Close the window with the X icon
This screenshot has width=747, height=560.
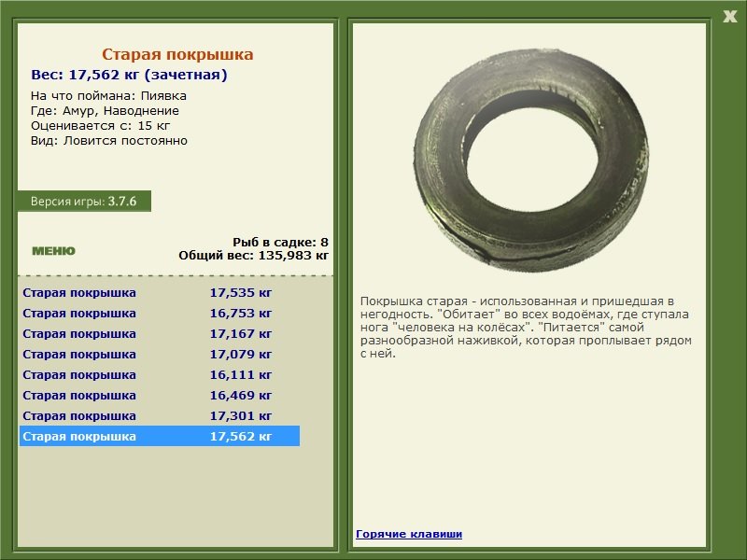click(729, 17)
